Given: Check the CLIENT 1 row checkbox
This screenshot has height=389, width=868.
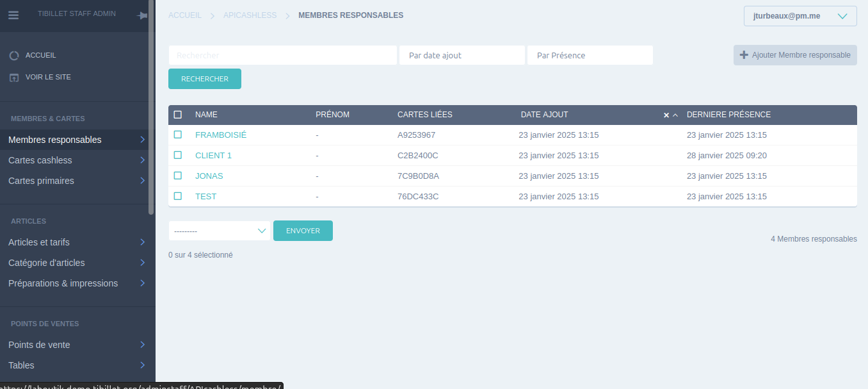Looking at the screenshot, I should (x=178, y=155).
